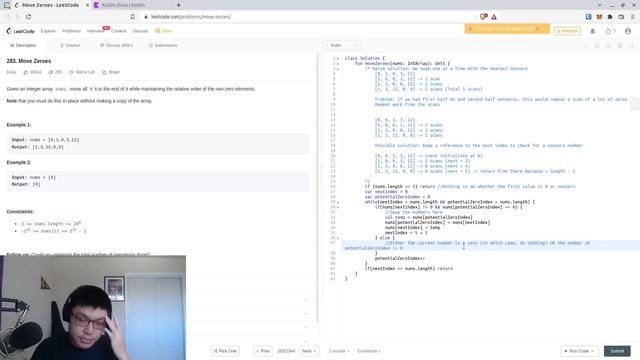Open Problems in LeetCode nav
640x360 pixels.
point(71,31)
